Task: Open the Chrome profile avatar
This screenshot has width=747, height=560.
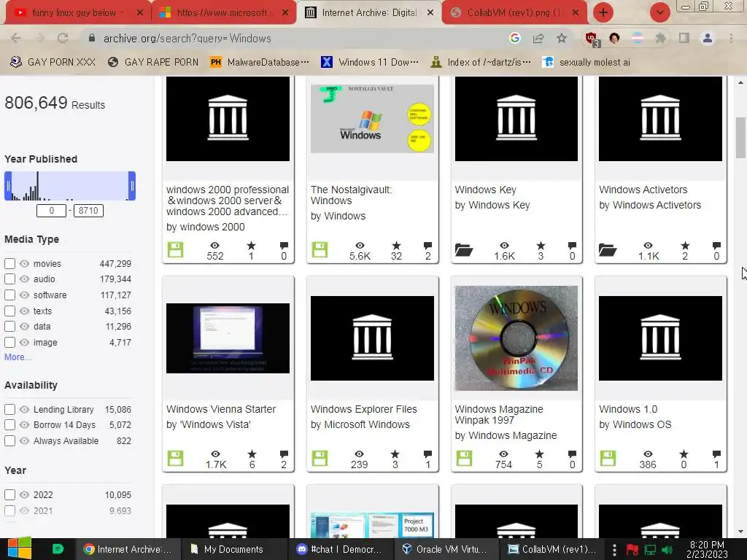Action: (708, 38)
